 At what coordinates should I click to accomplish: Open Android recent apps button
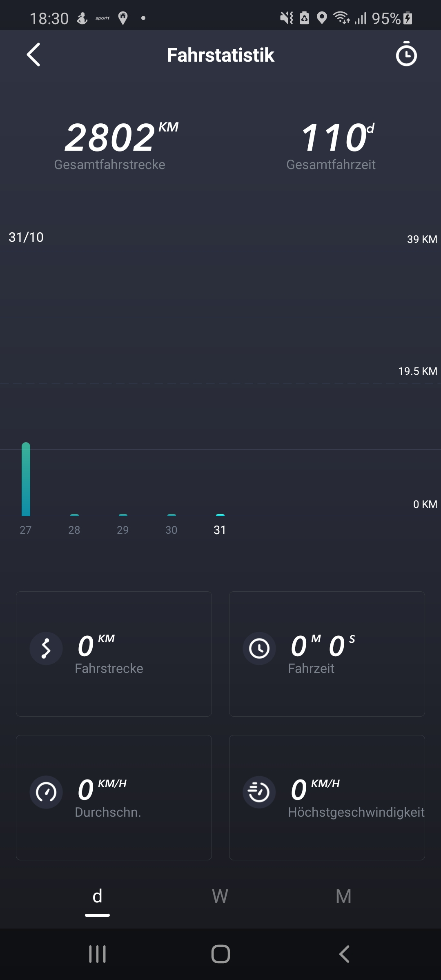(x=97, y=954)
